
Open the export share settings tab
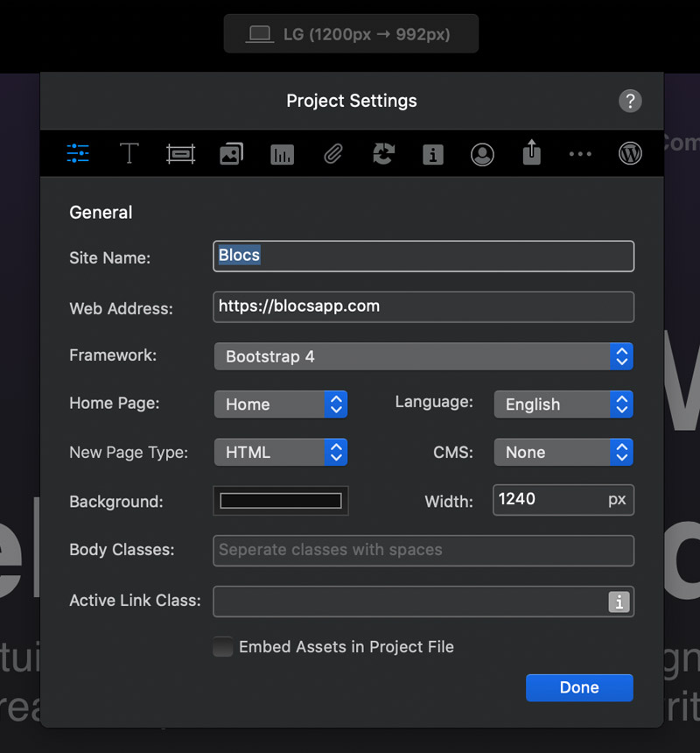(x=532, y=152)
